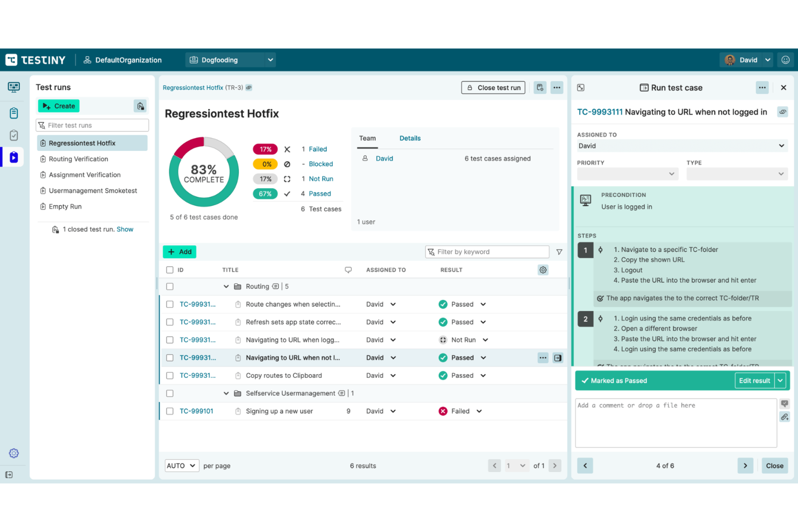Open the Dogfooding project dropdown
The image size is (798, 532).
(231, 60)
